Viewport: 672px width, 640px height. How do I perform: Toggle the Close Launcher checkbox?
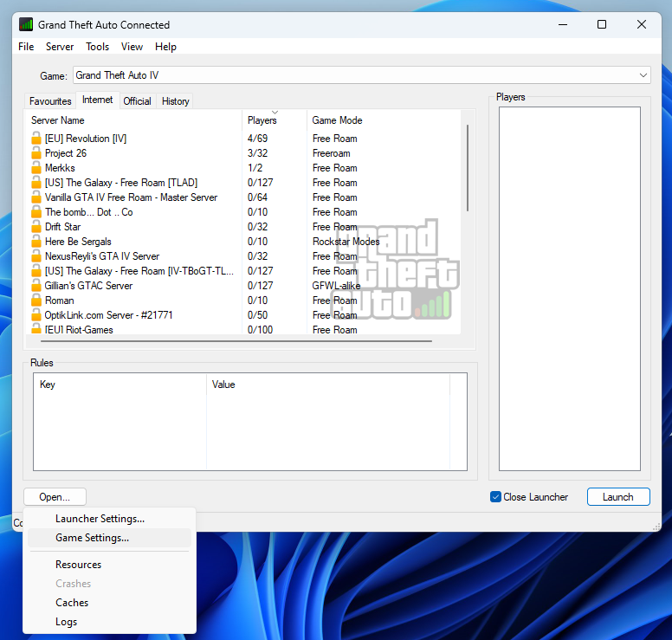(495, 497)
